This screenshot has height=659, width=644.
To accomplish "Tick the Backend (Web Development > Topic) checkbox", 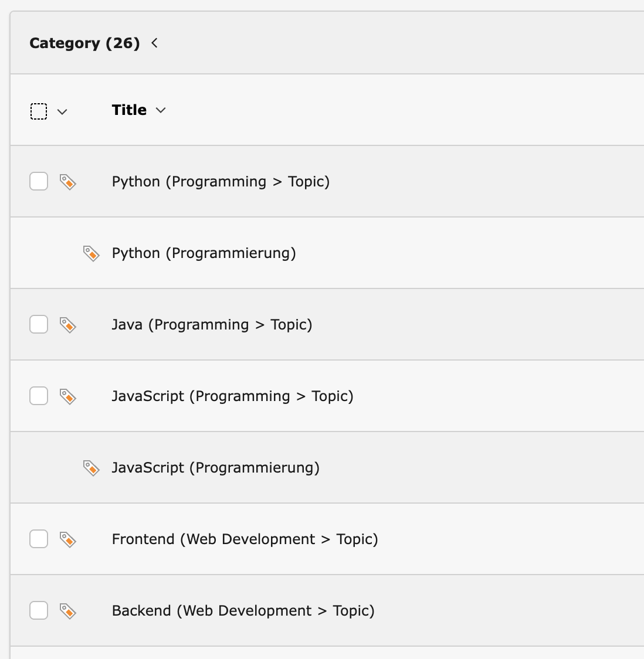I will [x=39, y=610].
